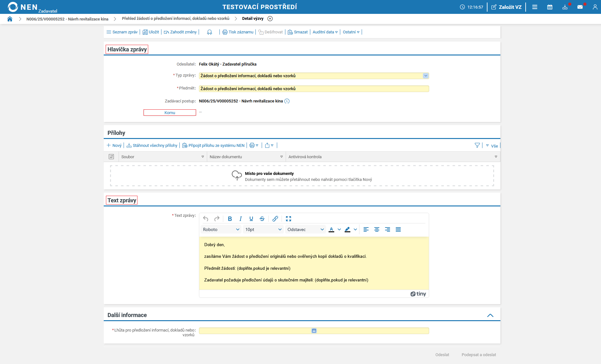This screenshot has width=601, height=364.
Task: Toggle strikethrough formatting in editor
Action: (262, 219)
